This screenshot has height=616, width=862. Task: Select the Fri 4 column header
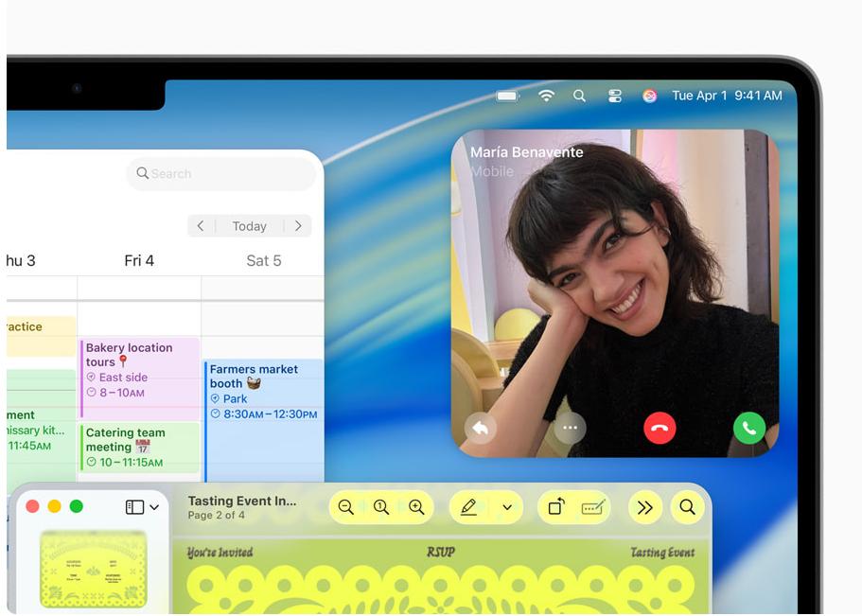pyautogui.click(x=139, y=260)
